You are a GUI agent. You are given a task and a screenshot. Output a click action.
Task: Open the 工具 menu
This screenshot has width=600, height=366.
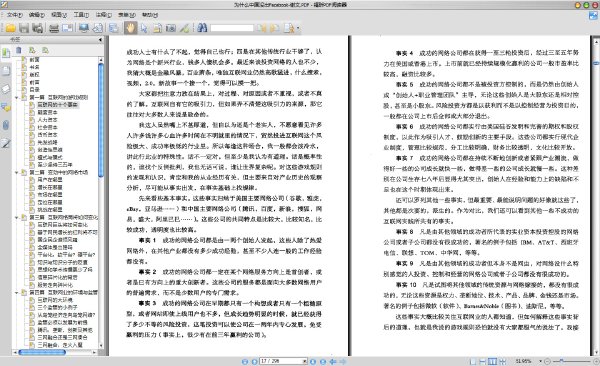(81, 15)
